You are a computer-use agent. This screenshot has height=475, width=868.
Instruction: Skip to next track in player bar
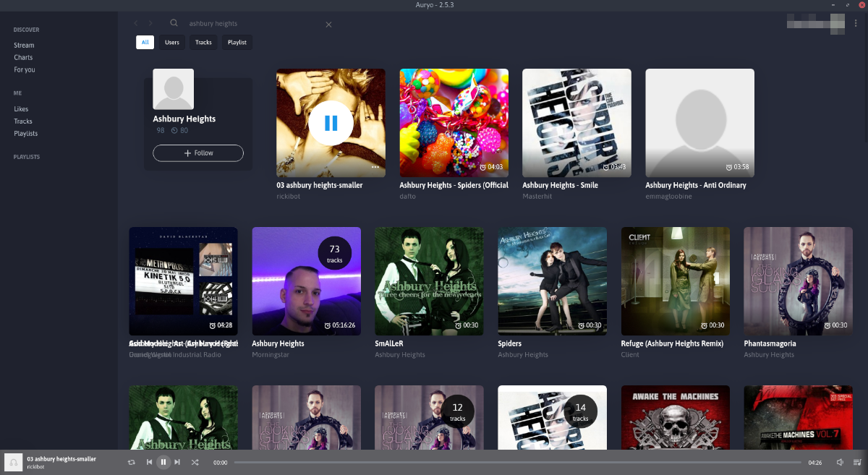(177, 462)
